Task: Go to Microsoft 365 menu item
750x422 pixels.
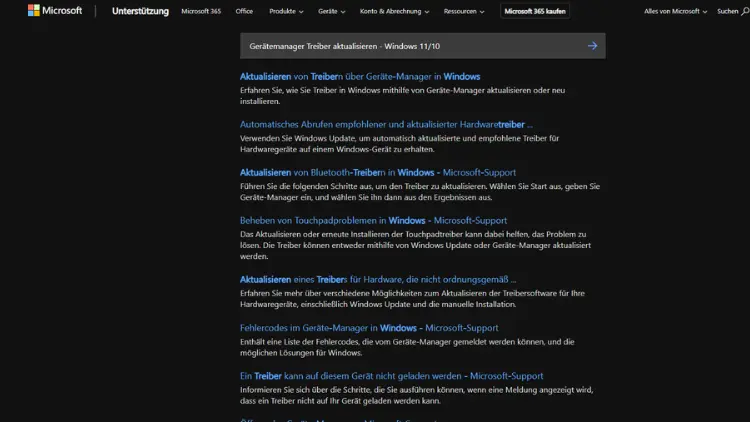Action: [201, 11]
